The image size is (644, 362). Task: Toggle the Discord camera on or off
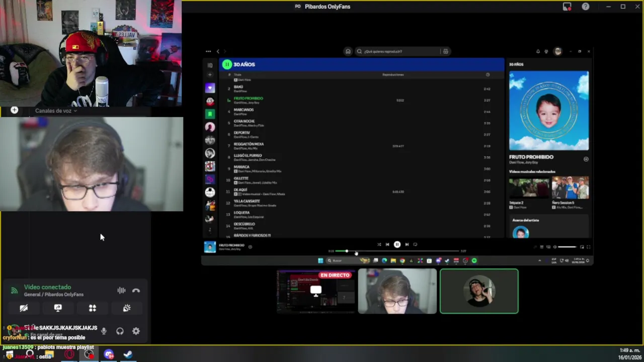(x=24, y=308)
